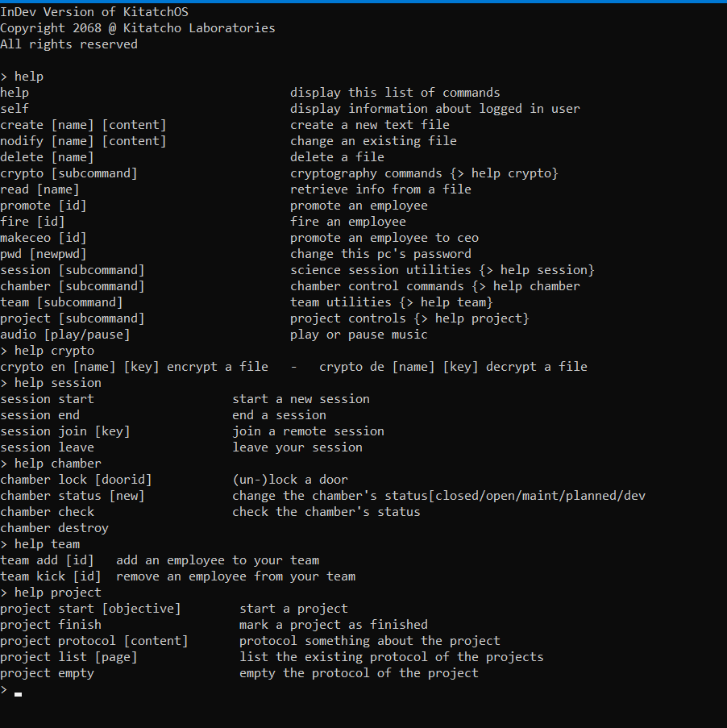Select the "makeceo [id]" command entry

pos(44,238)
